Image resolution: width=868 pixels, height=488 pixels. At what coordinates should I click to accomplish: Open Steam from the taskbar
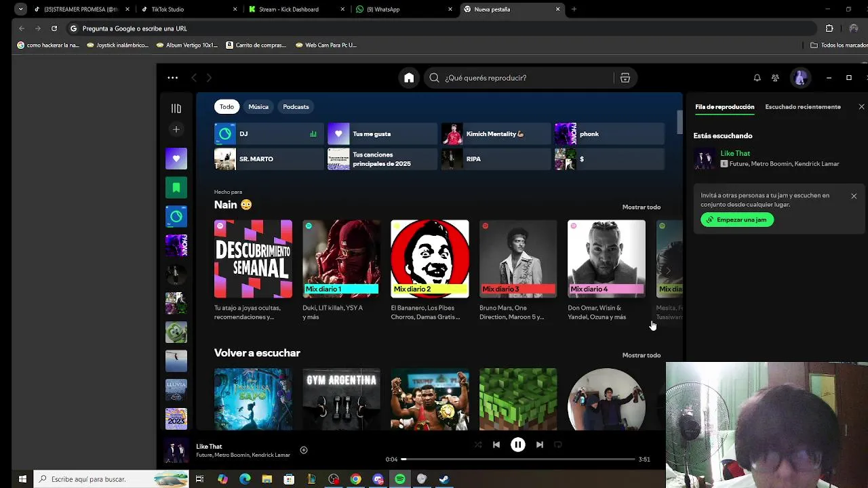point(444,479)
